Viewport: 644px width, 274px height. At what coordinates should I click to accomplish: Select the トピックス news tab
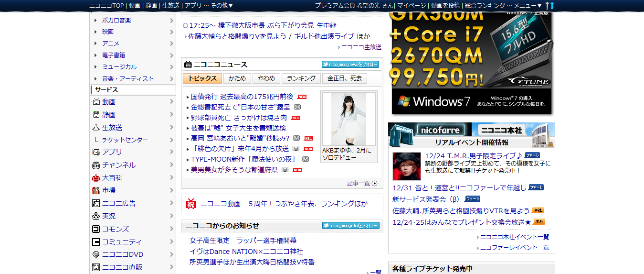point(202,78)
